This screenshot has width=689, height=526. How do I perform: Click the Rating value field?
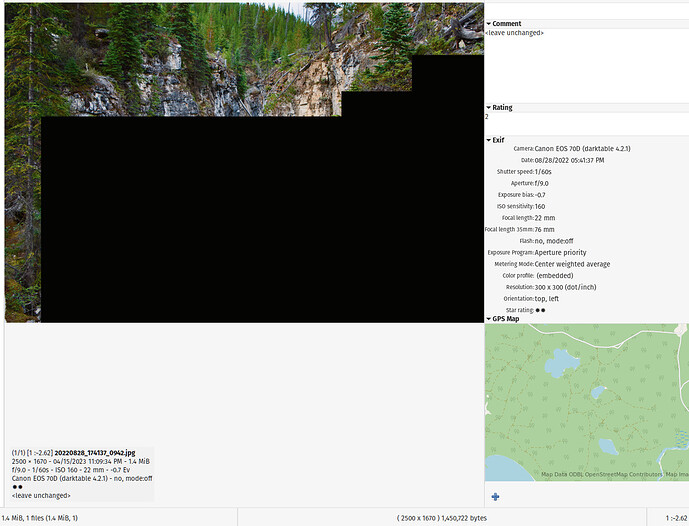[x=585, y=117]
